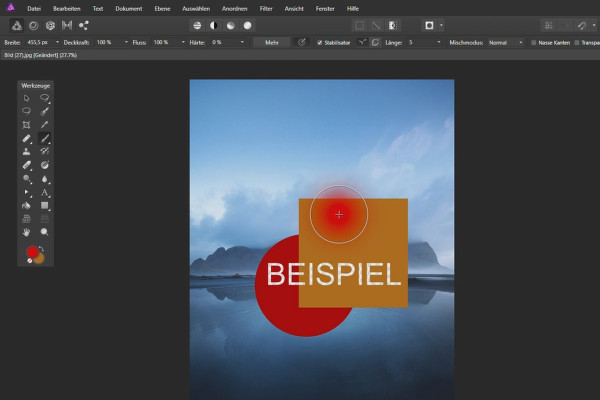The width and height of the screenshot is (600, 400).
Task: Select the Erase Brush tool
Action: (26, 165)
